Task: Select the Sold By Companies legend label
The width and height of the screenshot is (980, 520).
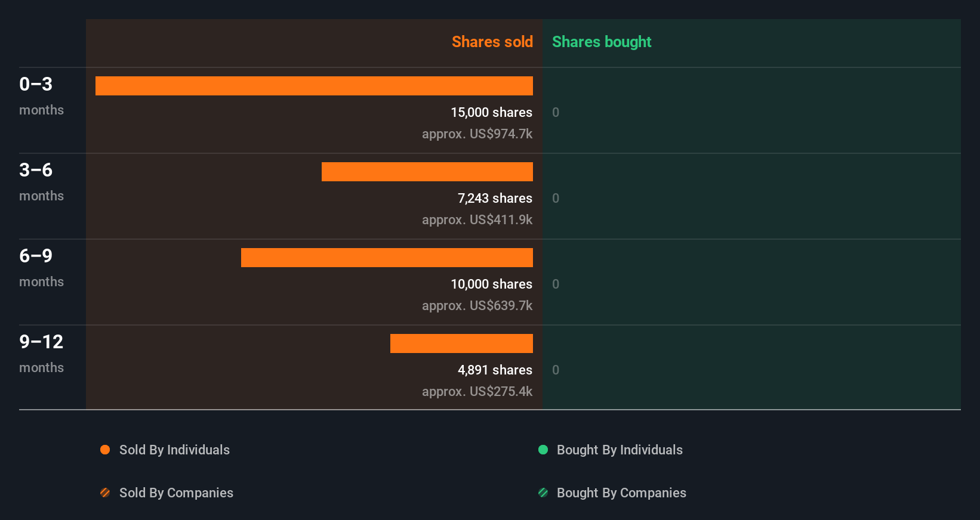Action: 176,493
